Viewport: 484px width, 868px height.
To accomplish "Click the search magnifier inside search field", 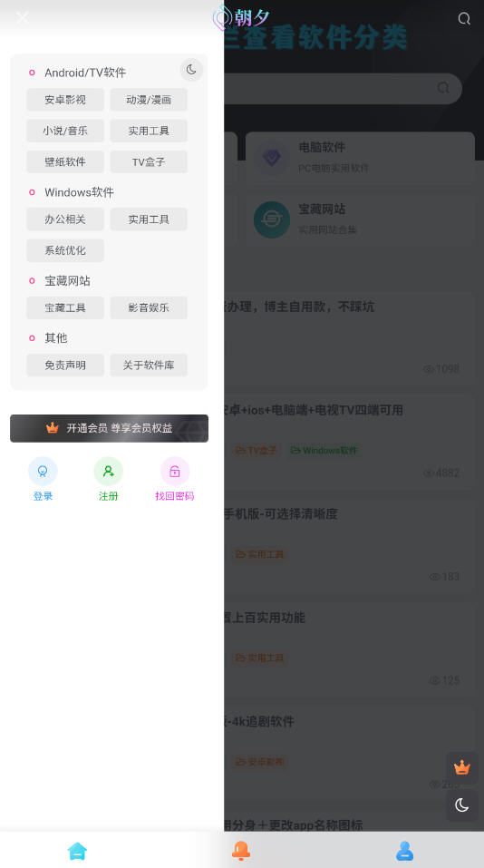I will [x=443, y=88].
